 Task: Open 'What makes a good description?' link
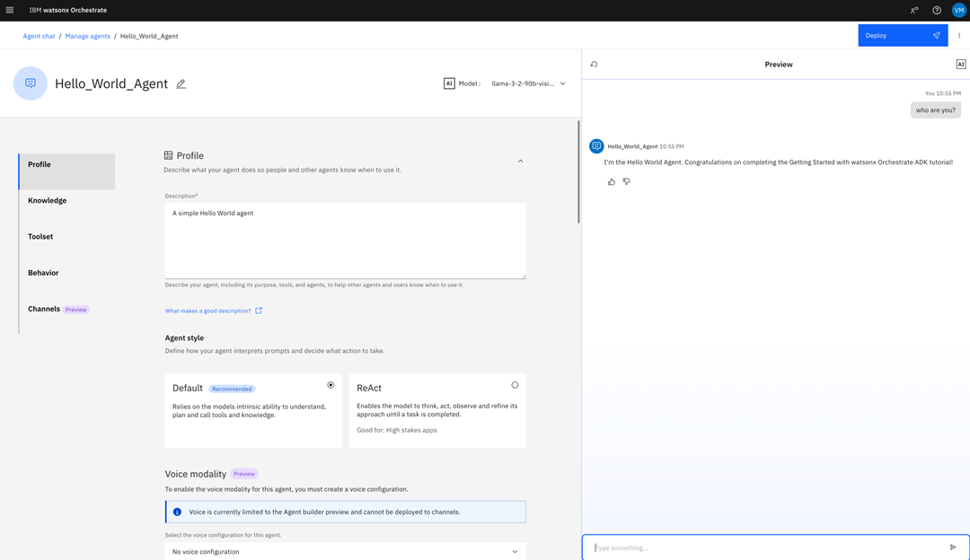(x=214, y=311)
